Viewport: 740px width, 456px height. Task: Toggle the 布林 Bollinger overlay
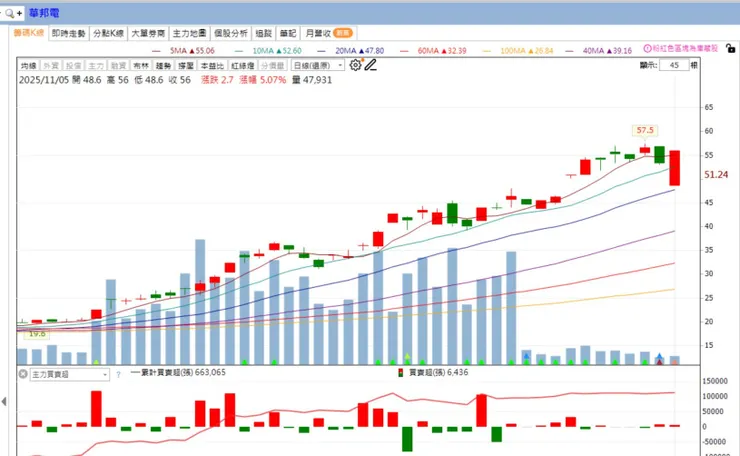pyautogui.click(x=141, y=66)
